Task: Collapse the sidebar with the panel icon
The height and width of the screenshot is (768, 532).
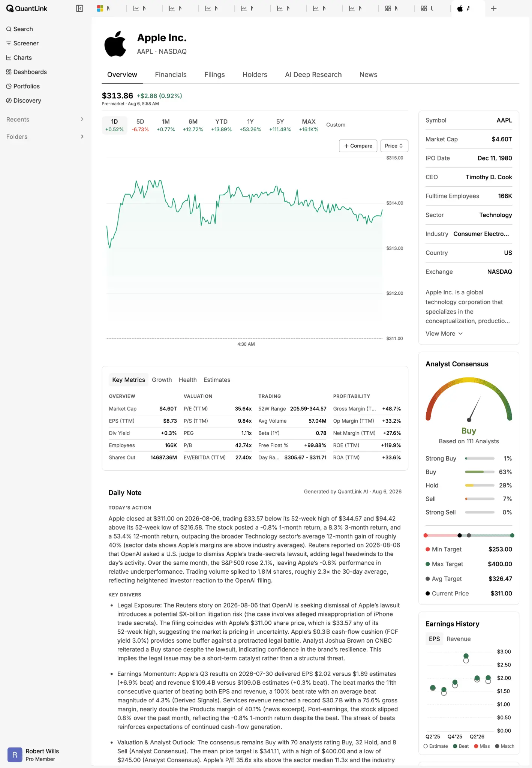Action: [79, 8]
